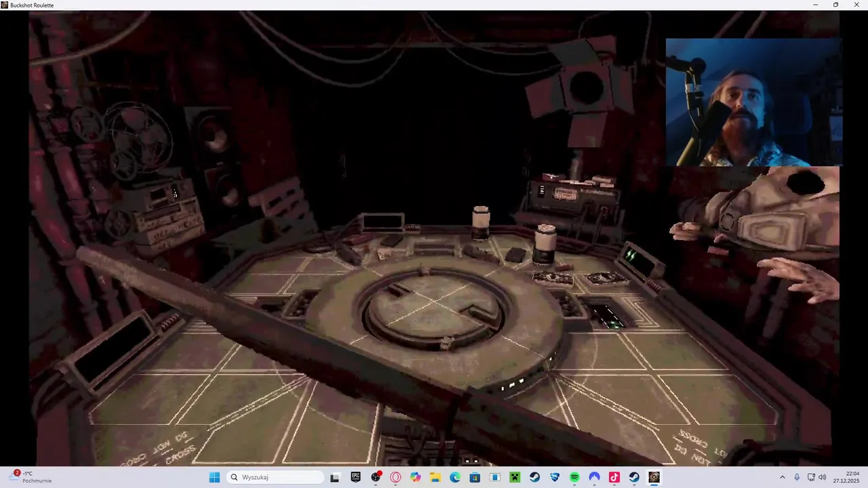Image resolution: width=868 pixels, height=488 pixels.
Task: Open Spotify from taskbar
Action: (x=574, y=477)
